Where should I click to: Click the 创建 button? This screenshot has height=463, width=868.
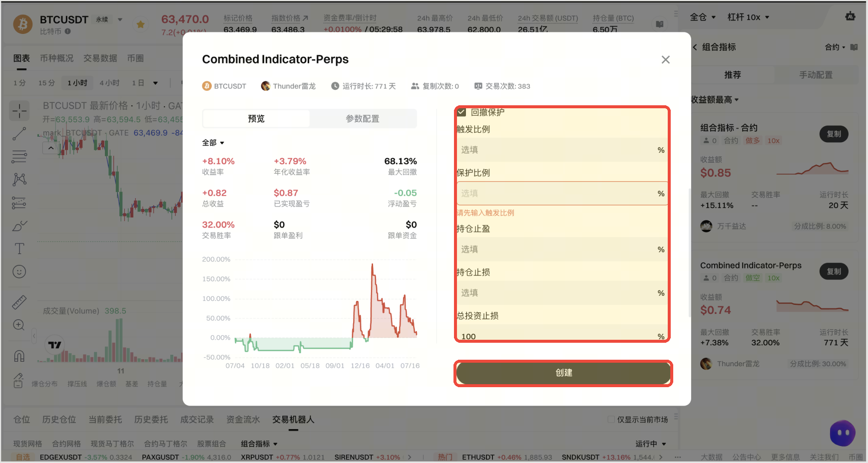pyautogui.click(x=563, y=373)
